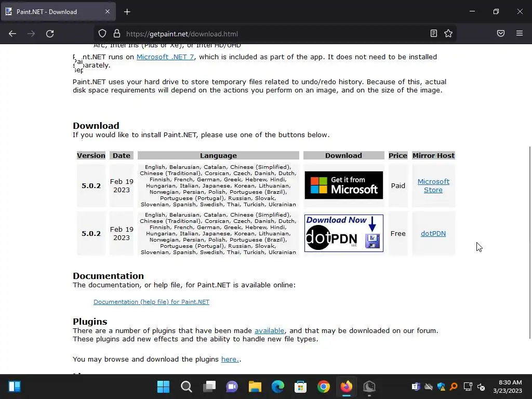Viewport: 532px width, 399px height.
Task: Go back to the previous page
Action: (x=12, y=34)
